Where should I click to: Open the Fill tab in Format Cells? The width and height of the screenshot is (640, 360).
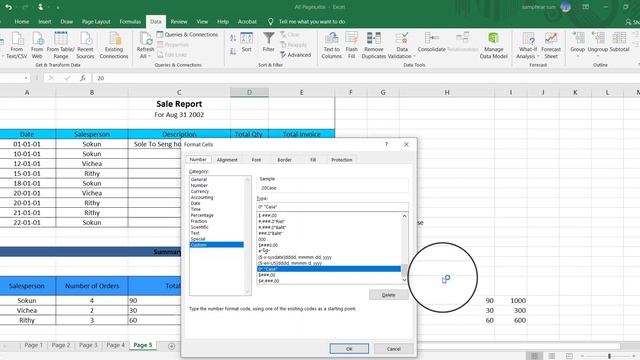pos(313,160)
